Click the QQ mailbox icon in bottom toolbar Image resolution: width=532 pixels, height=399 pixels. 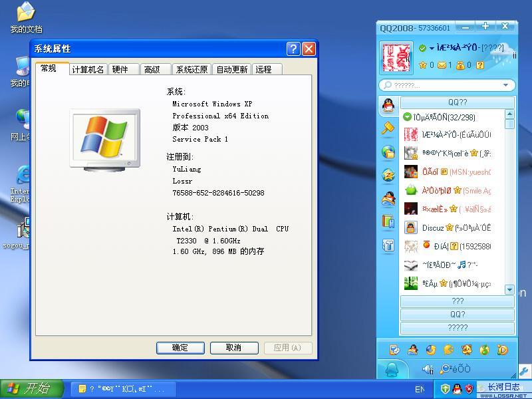394,350
